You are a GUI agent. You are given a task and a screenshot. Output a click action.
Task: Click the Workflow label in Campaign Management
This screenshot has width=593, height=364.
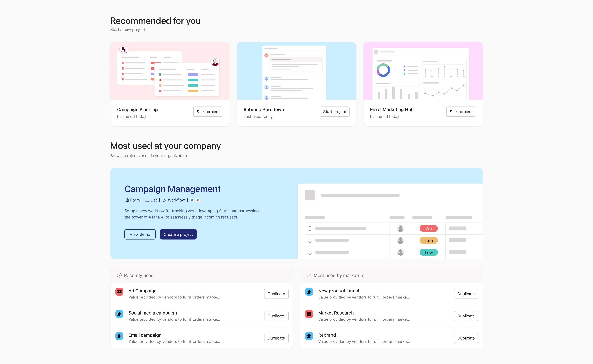tap(176, 200)
